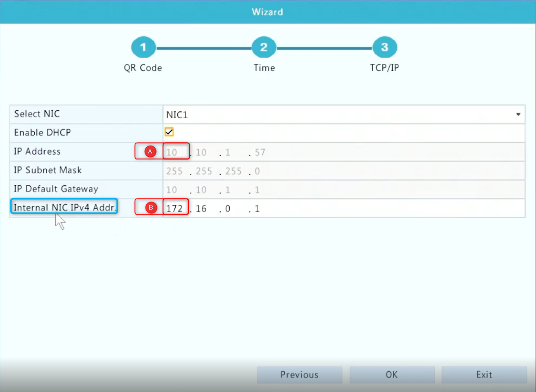The image size is (536, 392).
Task: Click last octet 1 of Internal NIC address
Action: click(257, 208)
